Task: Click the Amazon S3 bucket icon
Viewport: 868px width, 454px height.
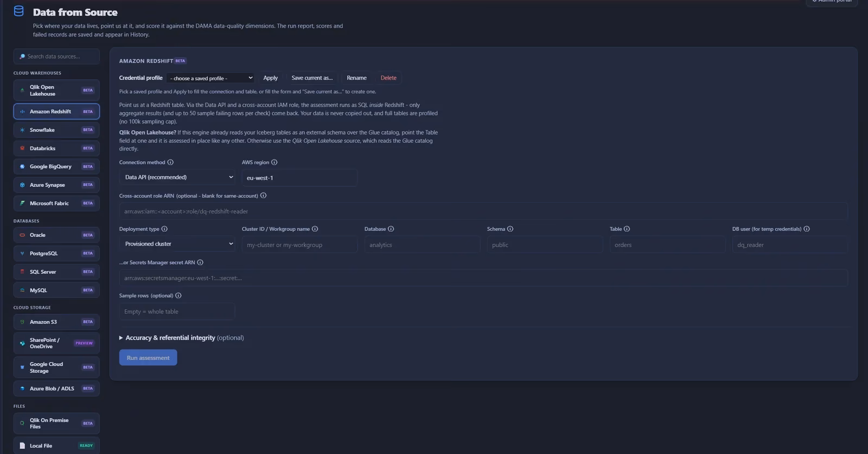Action: pyautogui.click(x=22, y=322)
